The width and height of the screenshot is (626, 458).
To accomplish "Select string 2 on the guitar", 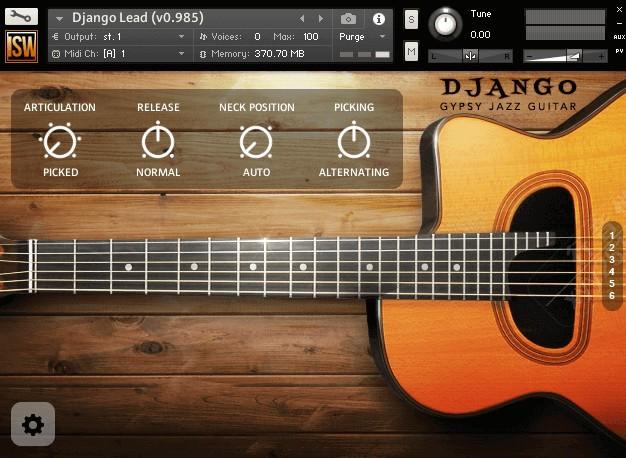I will click(x=612, y=248).
